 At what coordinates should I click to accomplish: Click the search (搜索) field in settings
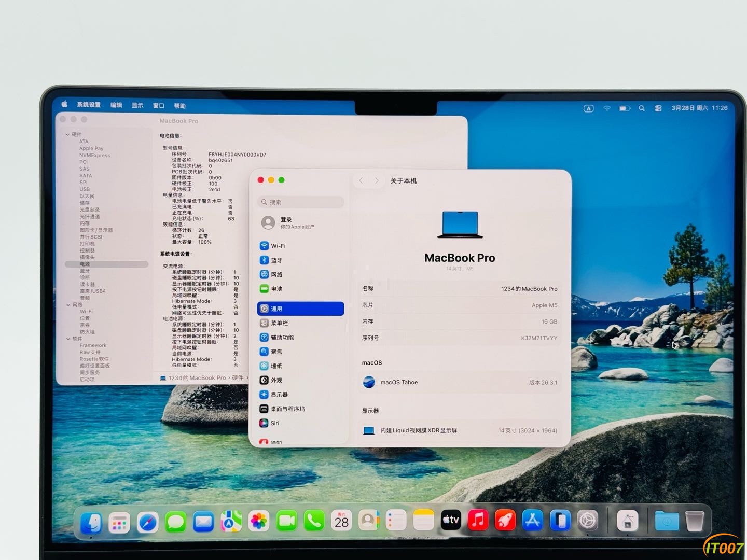click(x=301, y=202)
